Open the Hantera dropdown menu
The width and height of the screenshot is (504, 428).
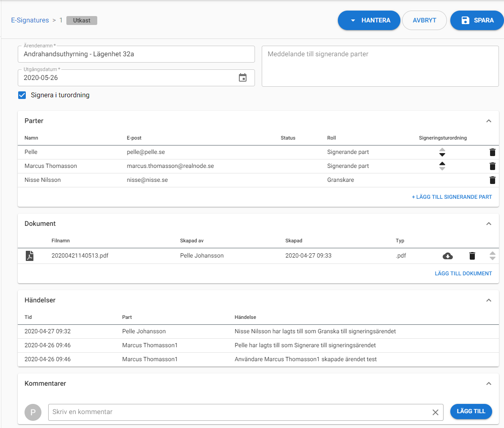tap(369, 20)
